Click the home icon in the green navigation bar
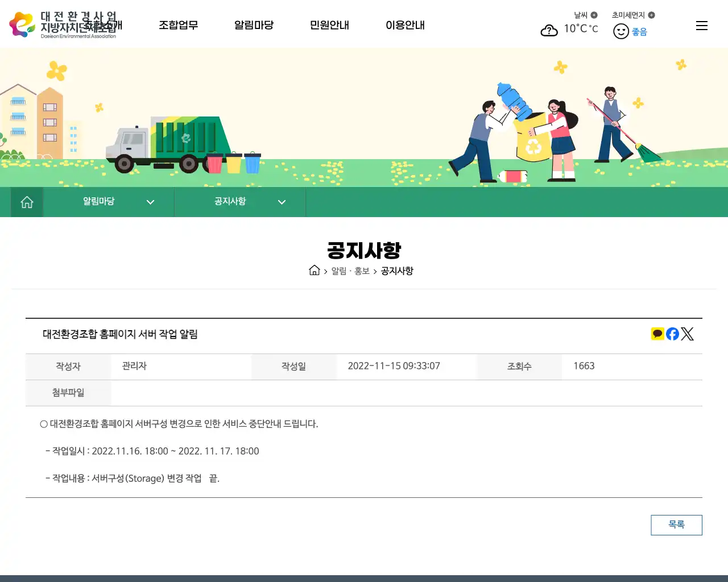Screen dimensions: 728x582 tap(27, 202)
